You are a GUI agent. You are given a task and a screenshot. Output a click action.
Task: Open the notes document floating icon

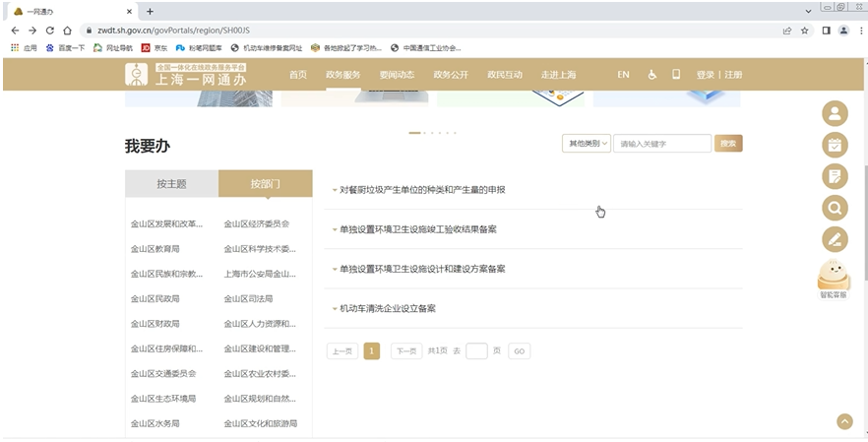[835, 176]
